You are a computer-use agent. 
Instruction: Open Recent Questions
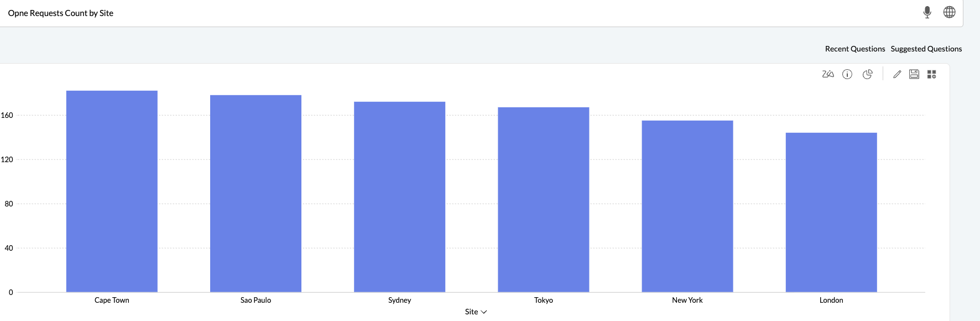(x=855, y=49)
